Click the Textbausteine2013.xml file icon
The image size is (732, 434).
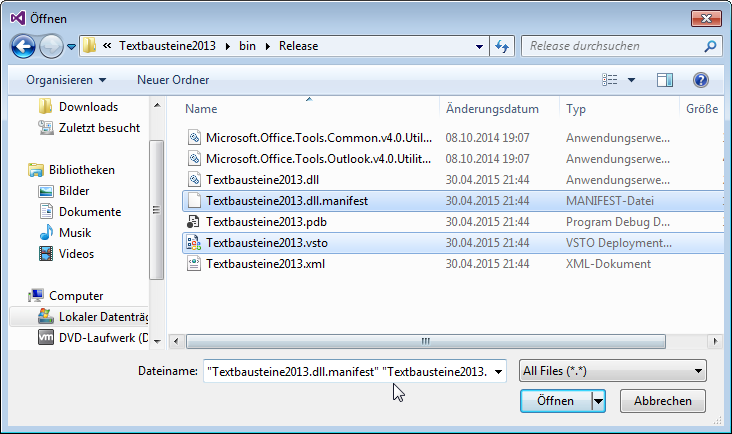click(194, 264)
